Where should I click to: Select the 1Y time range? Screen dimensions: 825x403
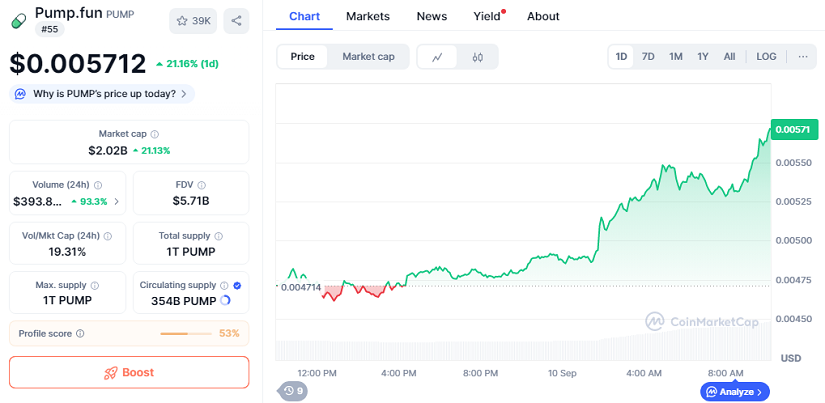[703, 57]
